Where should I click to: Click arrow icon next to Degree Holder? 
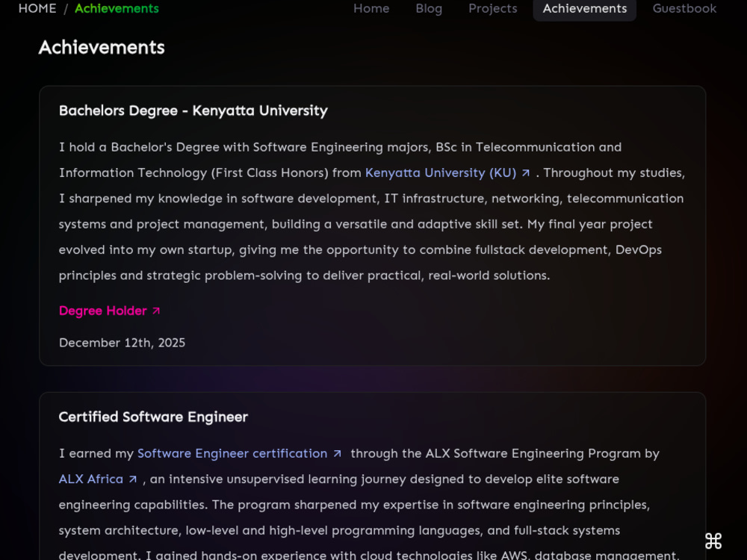point(156,311)
